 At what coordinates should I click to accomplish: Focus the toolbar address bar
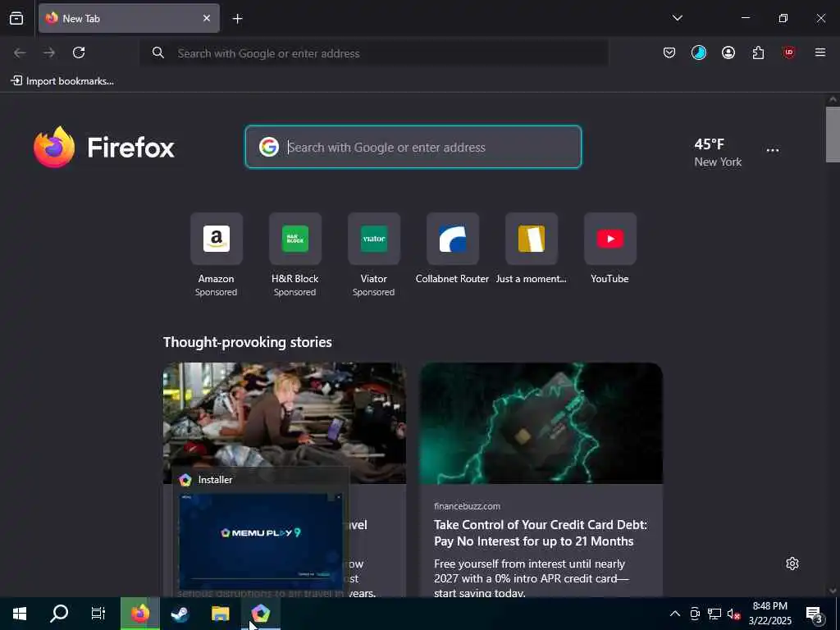point(374,53)
